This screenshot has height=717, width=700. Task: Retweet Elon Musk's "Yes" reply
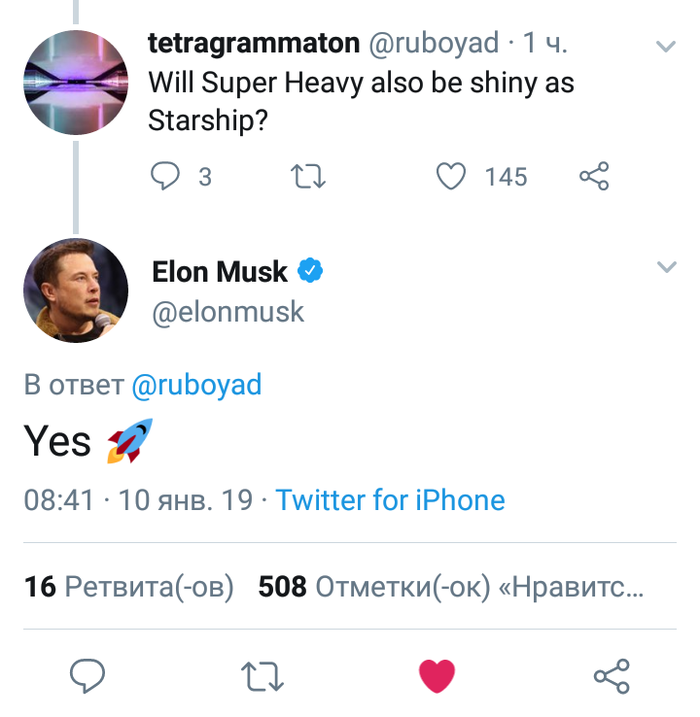(264, 676)
